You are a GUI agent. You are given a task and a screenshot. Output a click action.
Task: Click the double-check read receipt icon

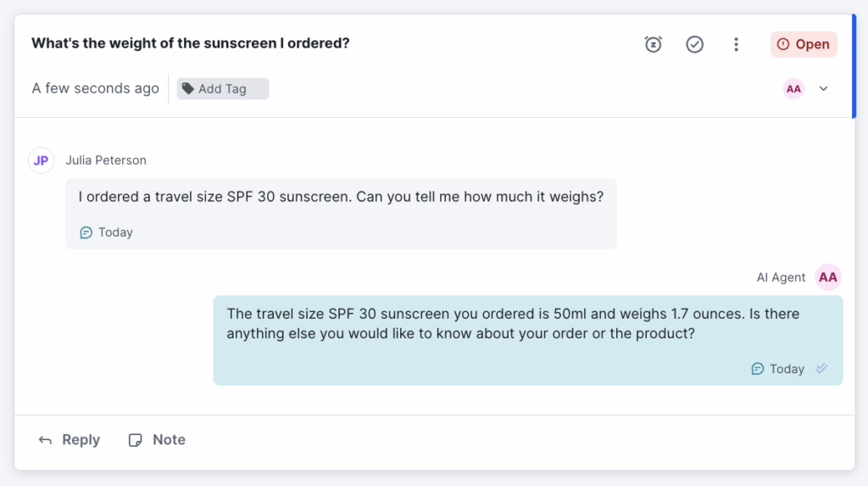(821, 369)
